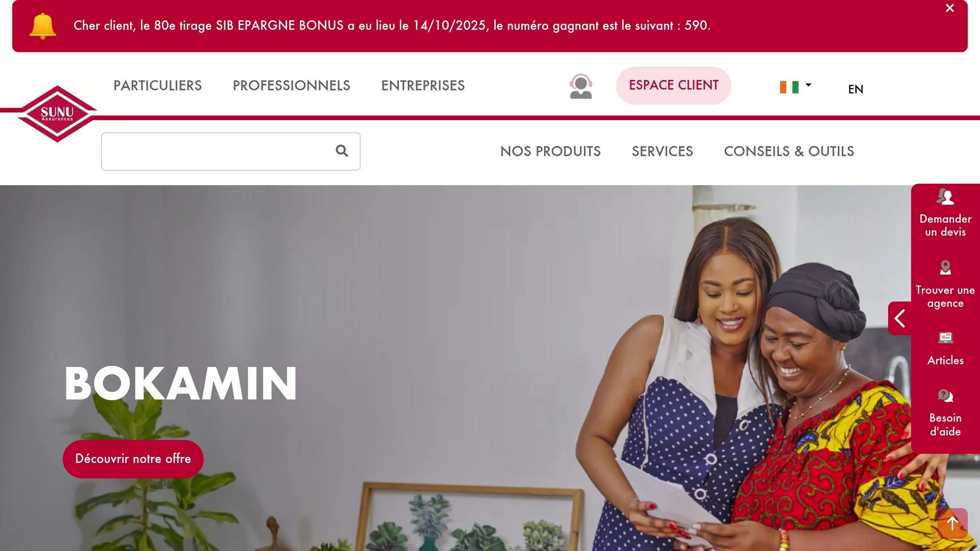Click the notification bell icon
This screenshot has height=551, width=980.
pos(43,26)
